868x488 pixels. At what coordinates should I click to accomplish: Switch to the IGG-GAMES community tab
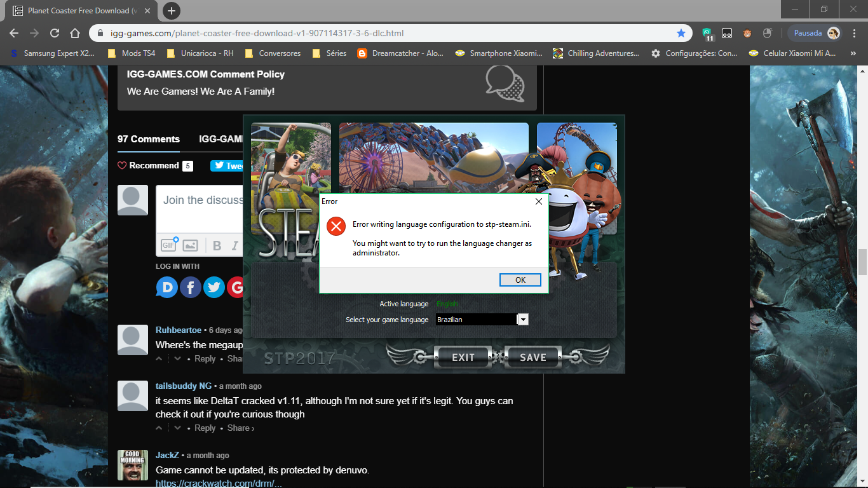coord(221,139)
